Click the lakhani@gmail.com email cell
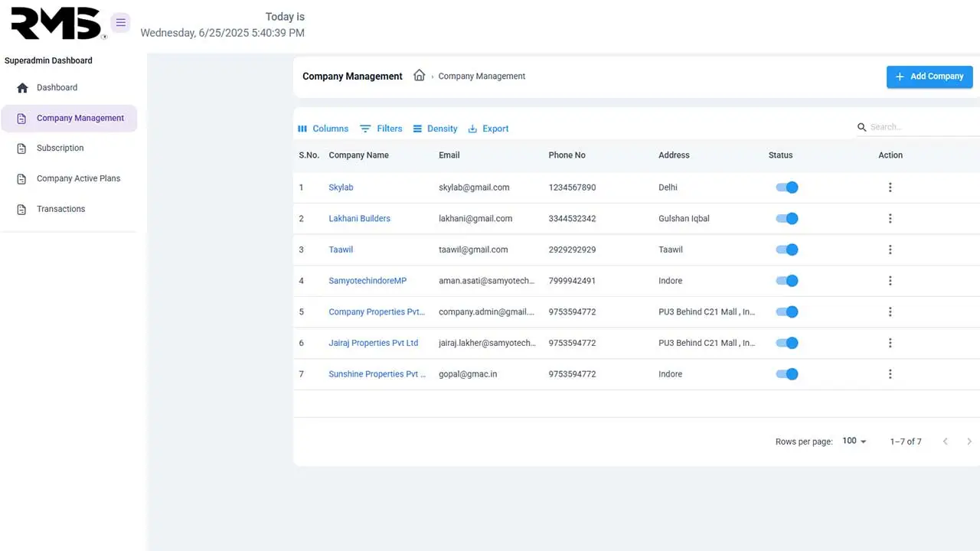Image resolution: width=980 pixels, height=551 pixels. click(475, 219)
